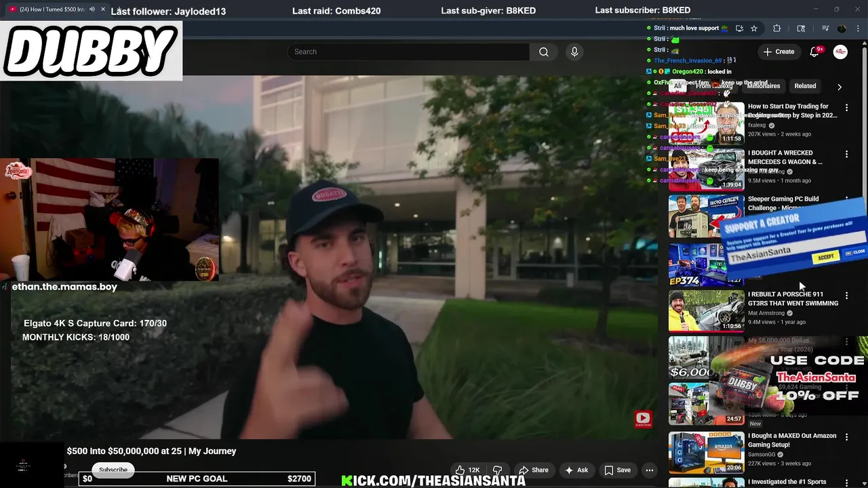868x488 pixels.
Task: Click the main video player area
Action: (329, 258)
